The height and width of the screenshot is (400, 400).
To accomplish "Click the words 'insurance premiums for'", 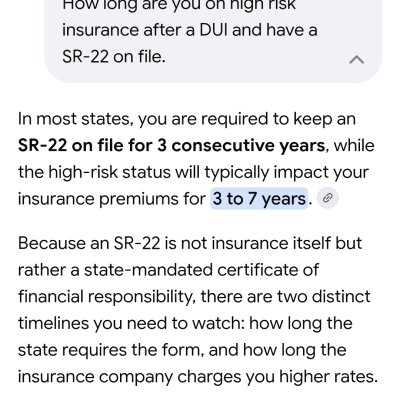I will click(112, 199).
